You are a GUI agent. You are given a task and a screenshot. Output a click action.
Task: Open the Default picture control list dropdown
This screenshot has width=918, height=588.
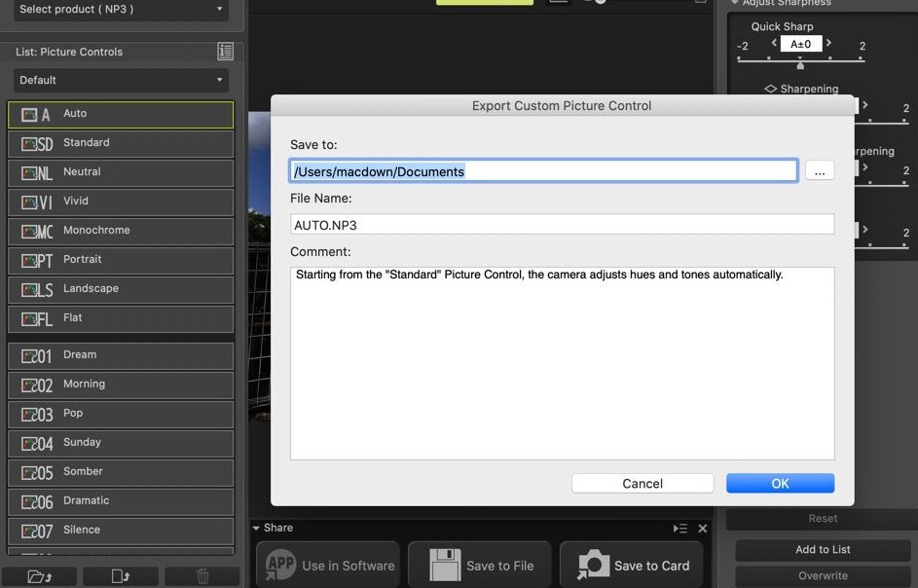(122, 80)
